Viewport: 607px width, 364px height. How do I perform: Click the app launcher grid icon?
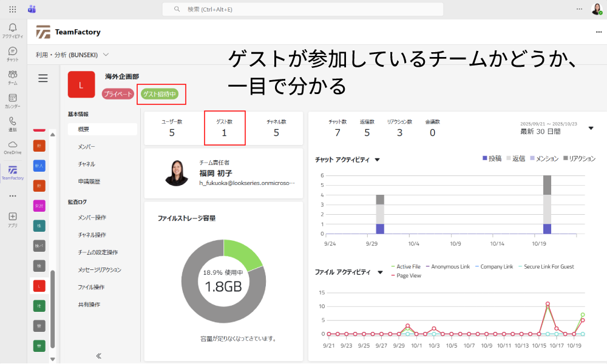13,9
